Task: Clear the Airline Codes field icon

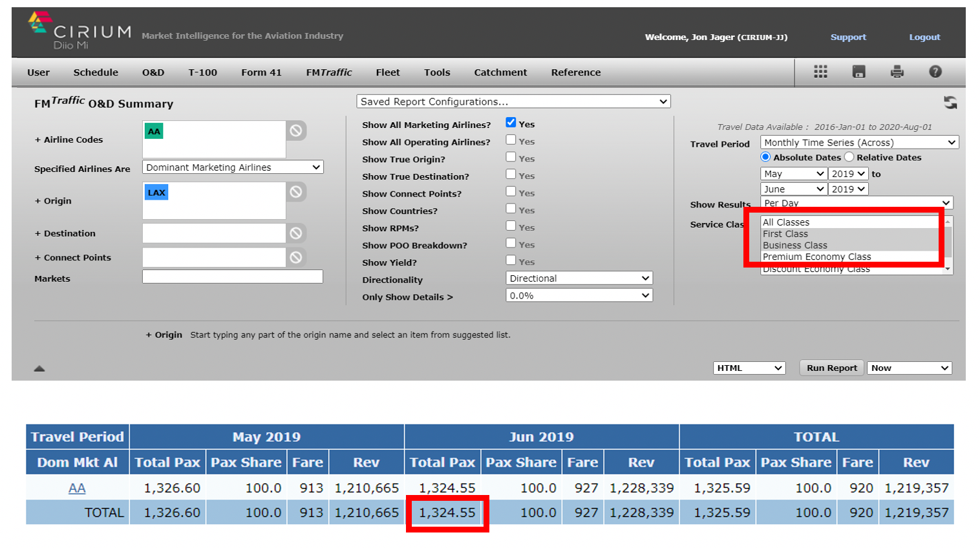Action: (x=296, y=131)
